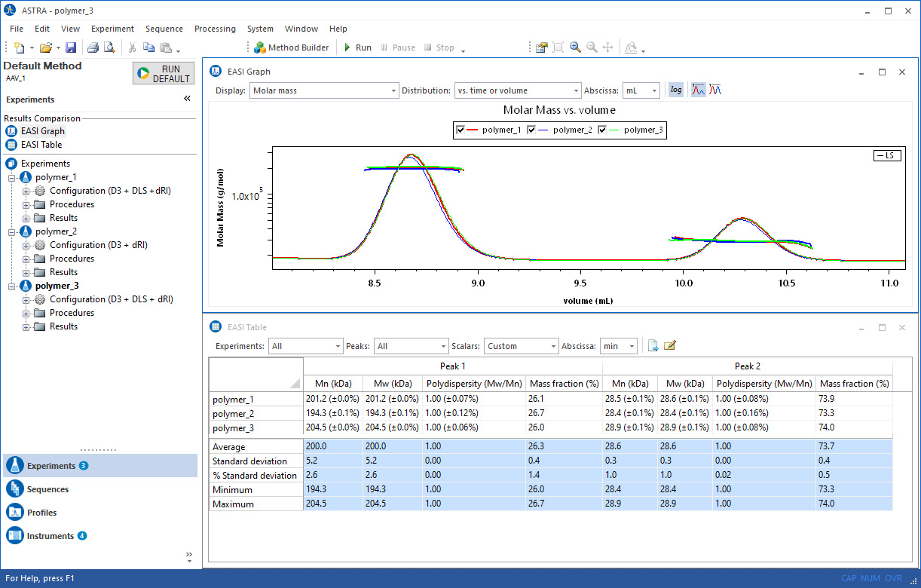Click the zoom in magnifier icon

575,47
